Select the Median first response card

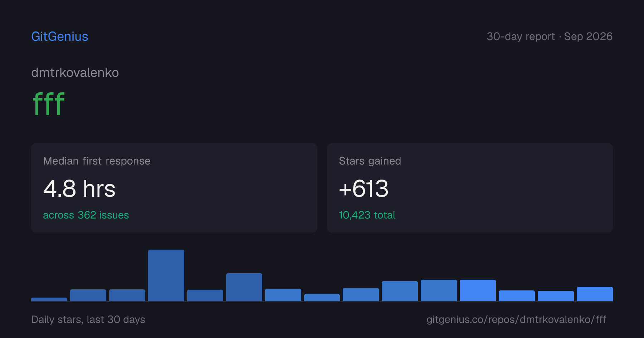(174, 188)
